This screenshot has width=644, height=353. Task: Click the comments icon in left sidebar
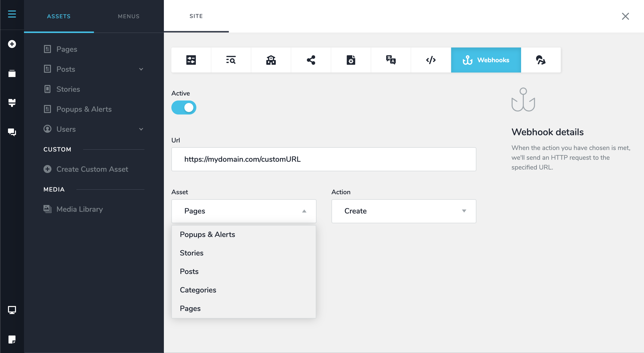click(12, 132)
